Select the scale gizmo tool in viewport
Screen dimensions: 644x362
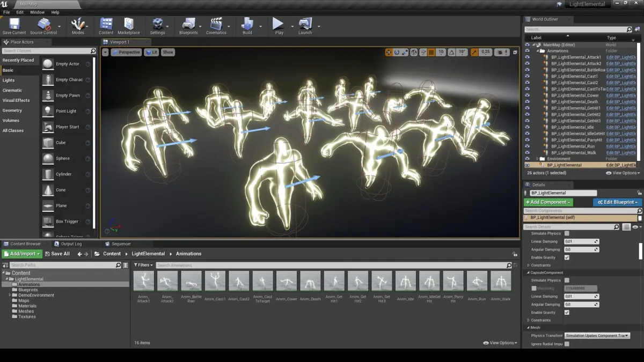(x=405, y=52)
